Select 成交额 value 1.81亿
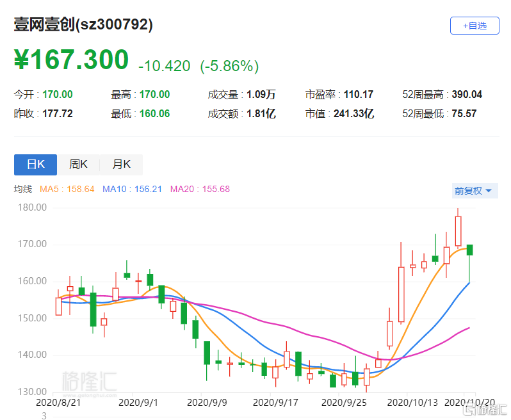 coord(261,114)
